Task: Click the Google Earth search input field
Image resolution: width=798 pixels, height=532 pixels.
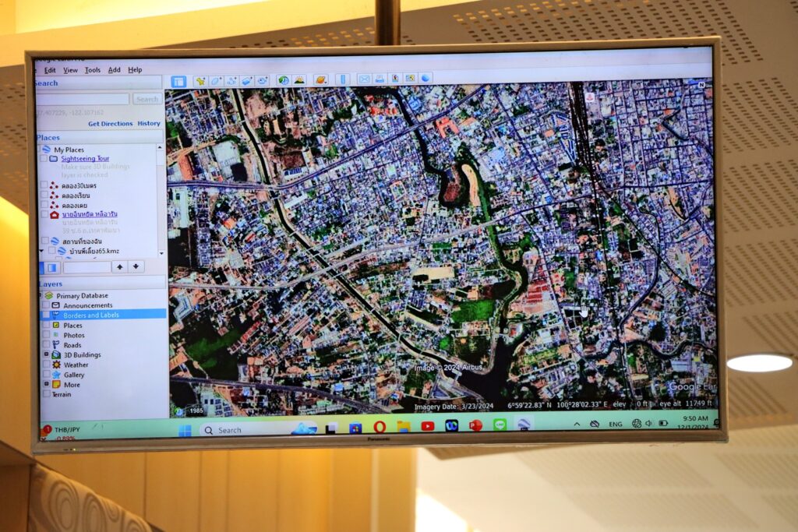Action: click(83, 99)
